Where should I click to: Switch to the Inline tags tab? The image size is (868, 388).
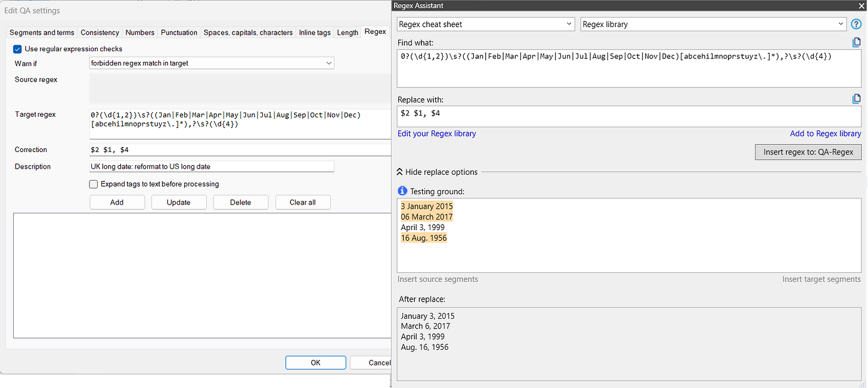[315, 33]
